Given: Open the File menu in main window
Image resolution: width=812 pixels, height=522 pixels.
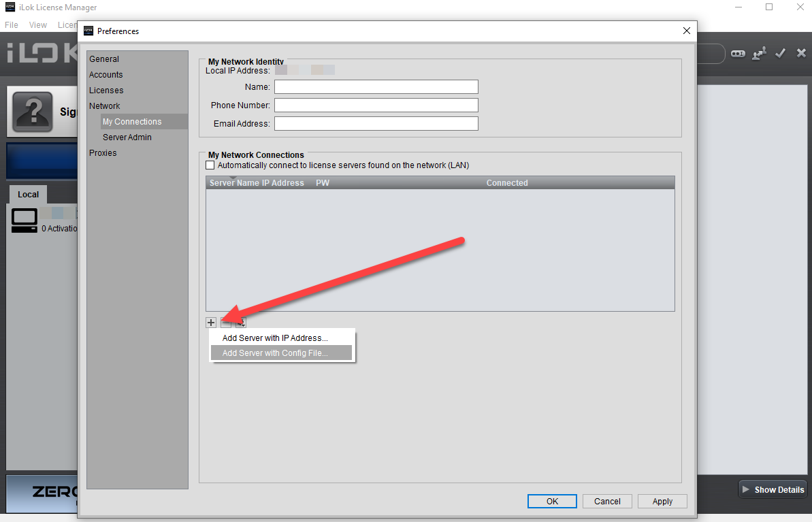Looking at the screenshot, I should click(x=12, y=25).
